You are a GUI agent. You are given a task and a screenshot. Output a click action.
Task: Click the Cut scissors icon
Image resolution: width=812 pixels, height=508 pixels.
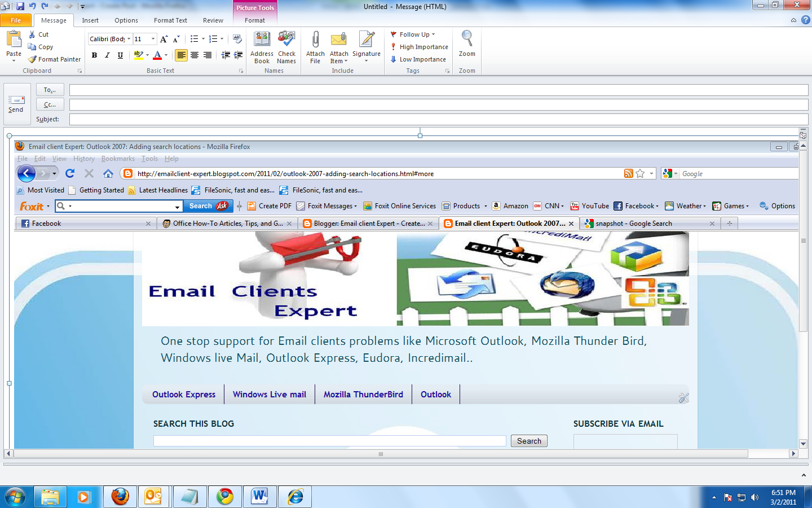(x=32, y=34)
